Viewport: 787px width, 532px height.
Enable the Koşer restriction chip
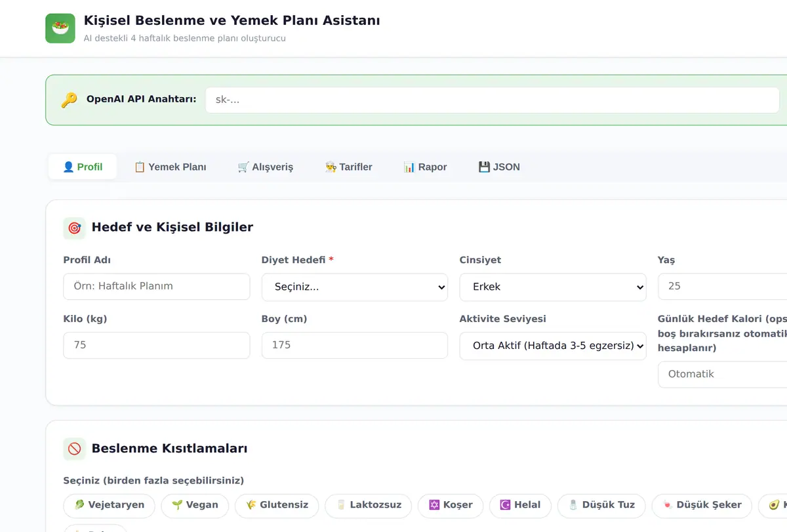pos(451,505)
